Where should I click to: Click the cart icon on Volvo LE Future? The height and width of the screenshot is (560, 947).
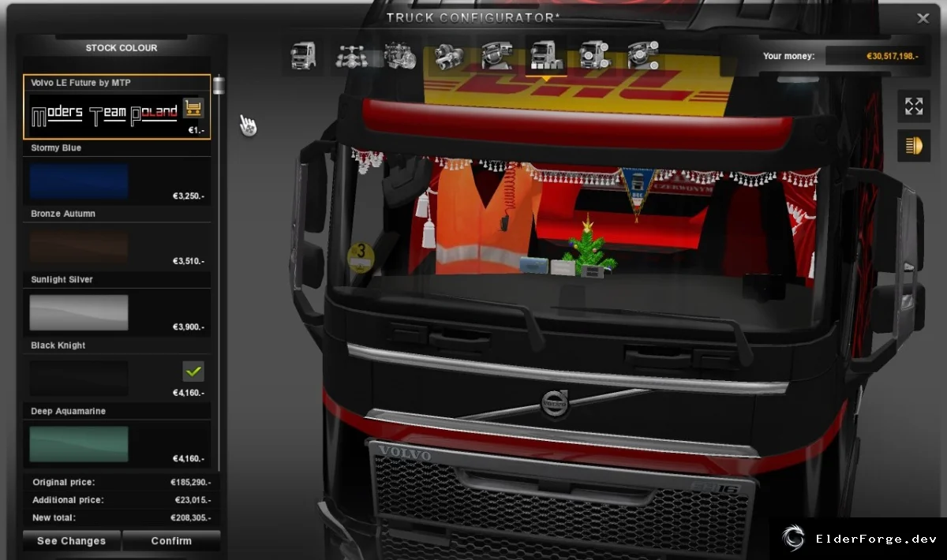click(x=193, y=107)
